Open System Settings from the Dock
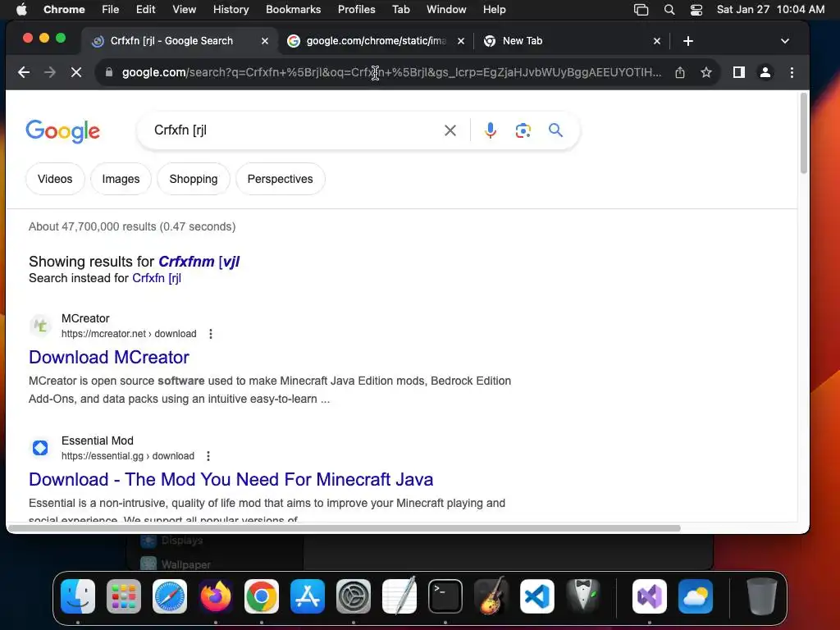 pos(354,596)
